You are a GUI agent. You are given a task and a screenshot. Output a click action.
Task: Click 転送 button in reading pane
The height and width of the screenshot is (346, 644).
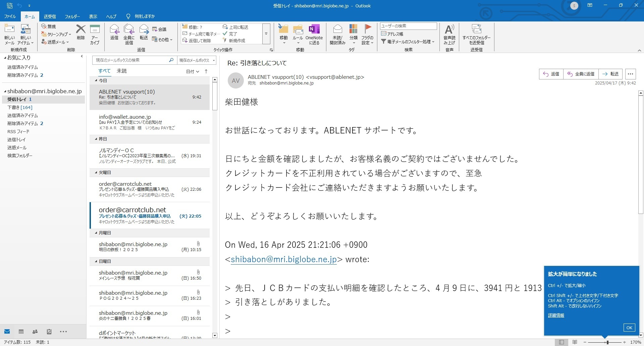610,74
